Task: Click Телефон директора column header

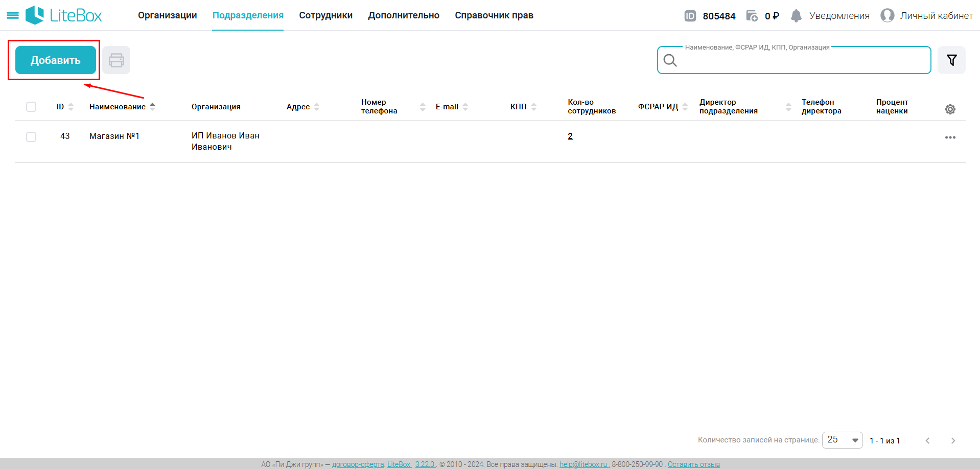Action: 821,106
